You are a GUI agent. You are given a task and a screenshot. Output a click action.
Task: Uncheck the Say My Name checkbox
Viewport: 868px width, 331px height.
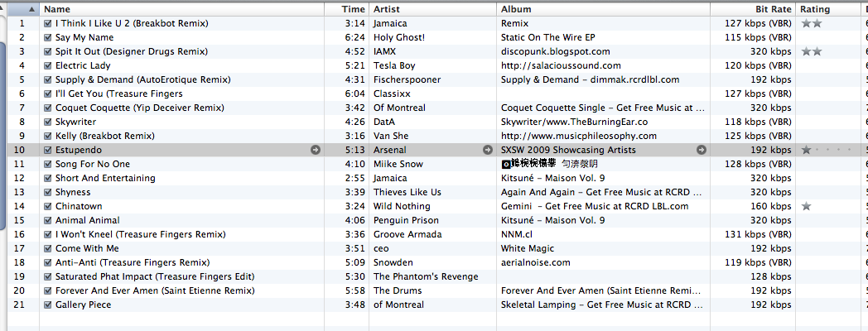48,37
